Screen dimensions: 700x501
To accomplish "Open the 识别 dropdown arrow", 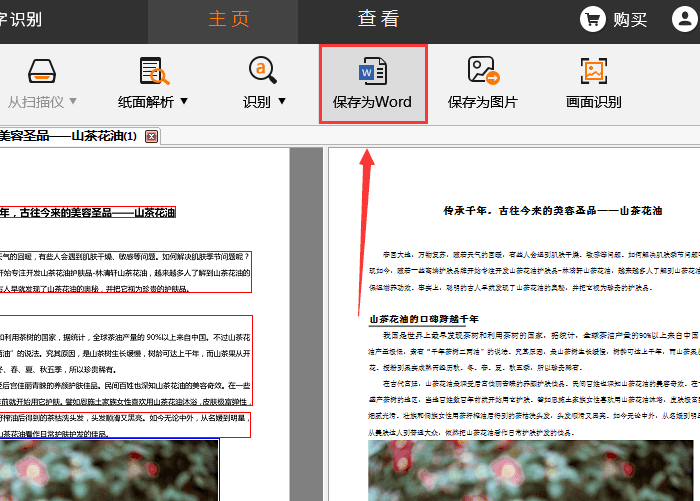I will click(x=281, y=102).
